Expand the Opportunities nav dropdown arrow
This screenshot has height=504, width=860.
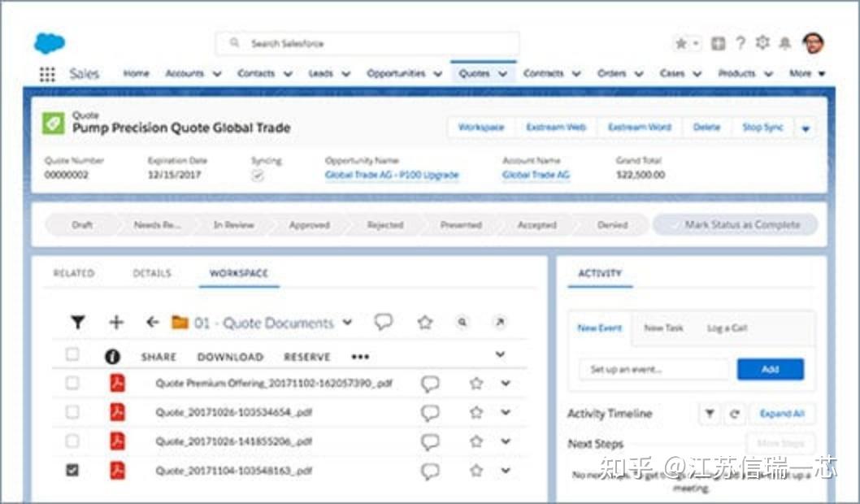pyautogui.click(x=437, y=74)
